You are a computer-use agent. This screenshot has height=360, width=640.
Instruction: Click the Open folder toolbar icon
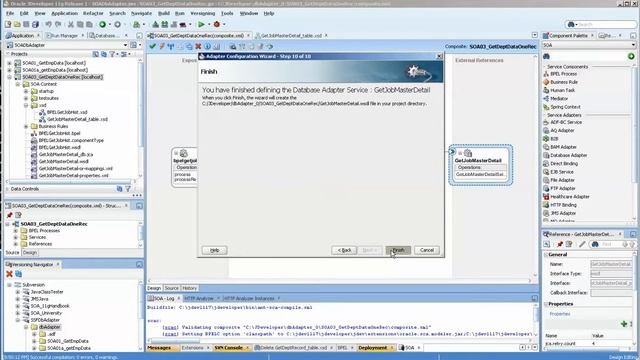[x=17, y=24]
